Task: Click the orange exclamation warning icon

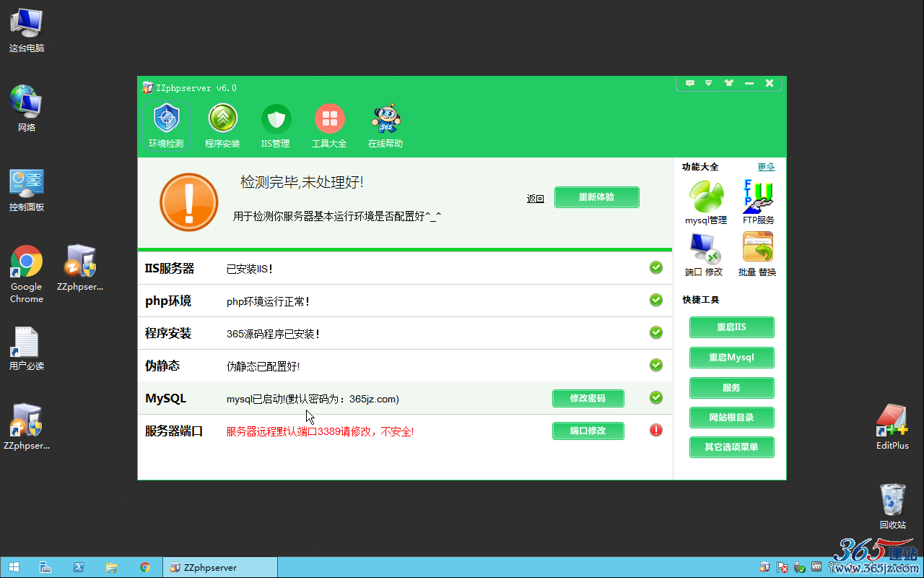Action: coord(189,202)
